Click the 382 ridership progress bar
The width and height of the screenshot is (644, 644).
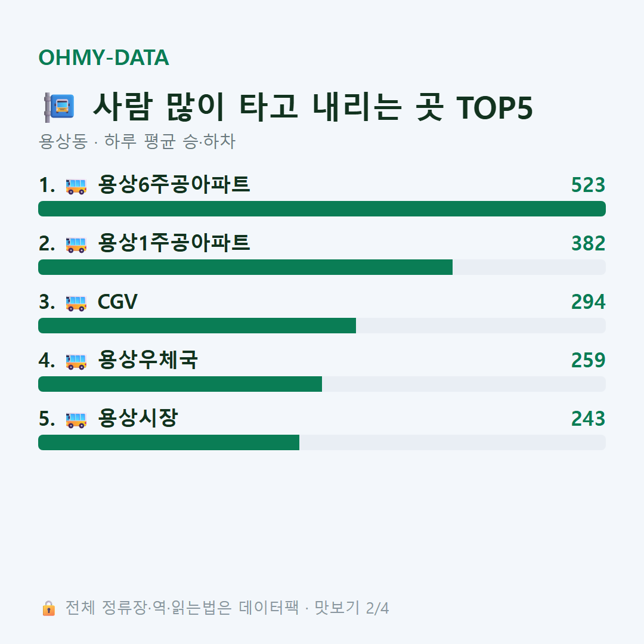(x=322, y=267)
